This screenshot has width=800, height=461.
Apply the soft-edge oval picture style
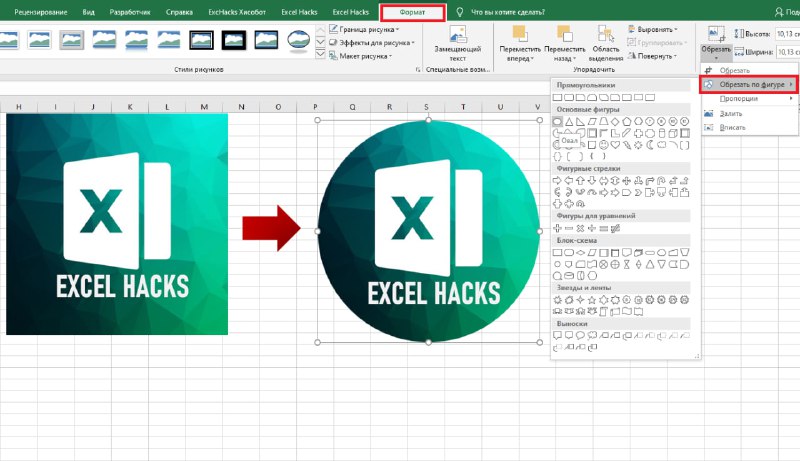click(x=298, y=40)
